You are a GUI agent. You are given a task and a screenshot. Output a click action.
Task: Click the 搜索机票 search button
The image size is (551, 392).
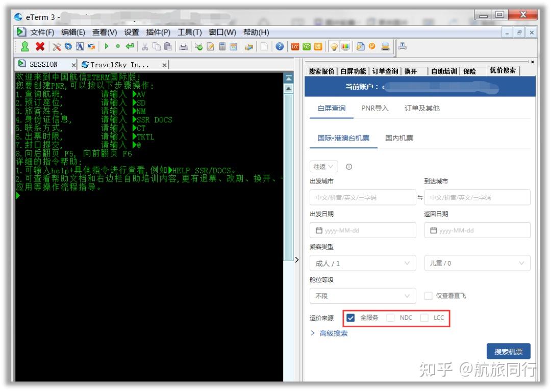[508, 351]
